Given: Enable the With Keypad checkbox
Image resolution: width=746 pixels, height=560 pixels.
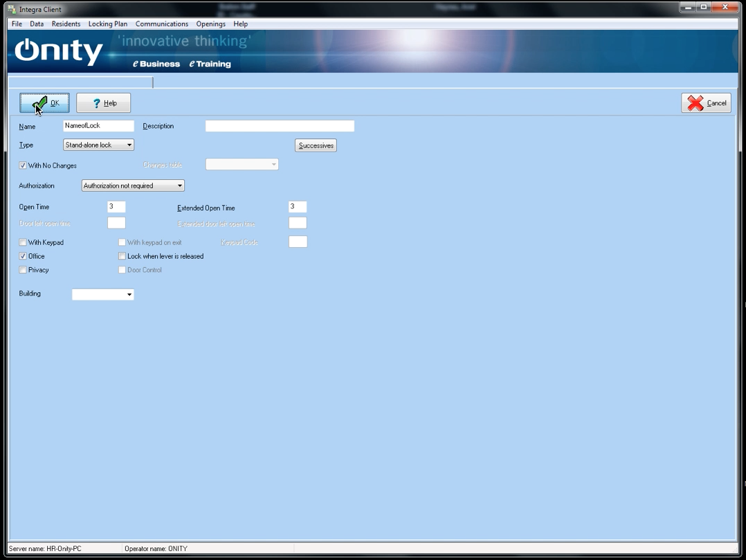Looking at the screenshot, I should tap(23, 242).
